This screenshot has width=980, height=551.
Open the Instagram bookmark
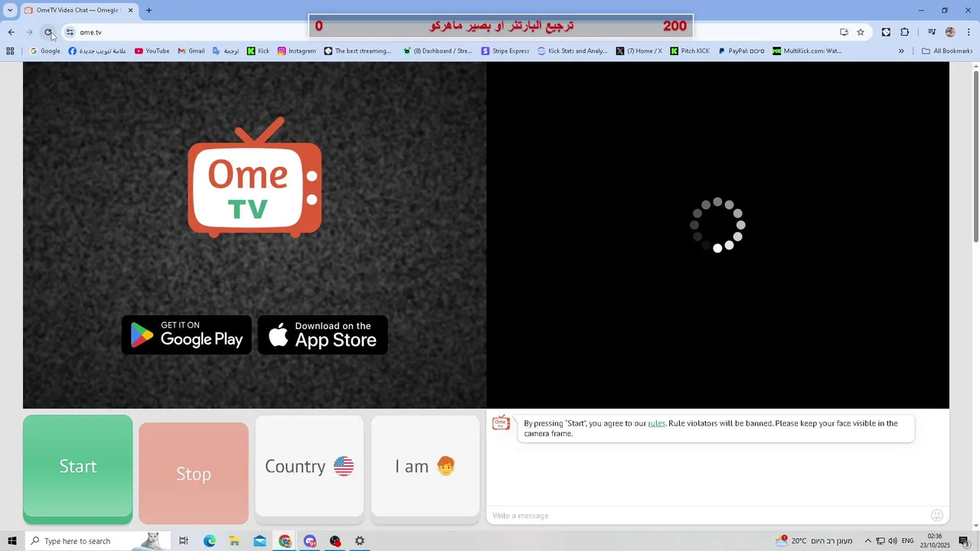[x=296, y=51]
